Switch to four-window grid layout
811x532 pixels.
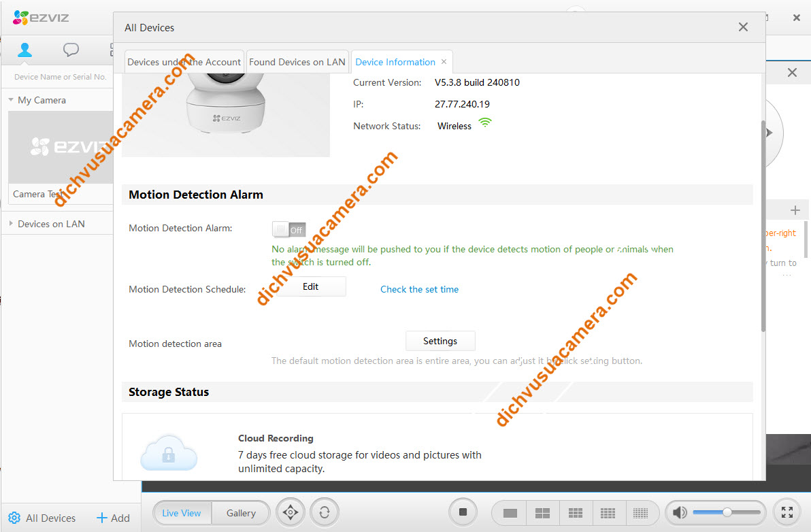tap(542, 513)
